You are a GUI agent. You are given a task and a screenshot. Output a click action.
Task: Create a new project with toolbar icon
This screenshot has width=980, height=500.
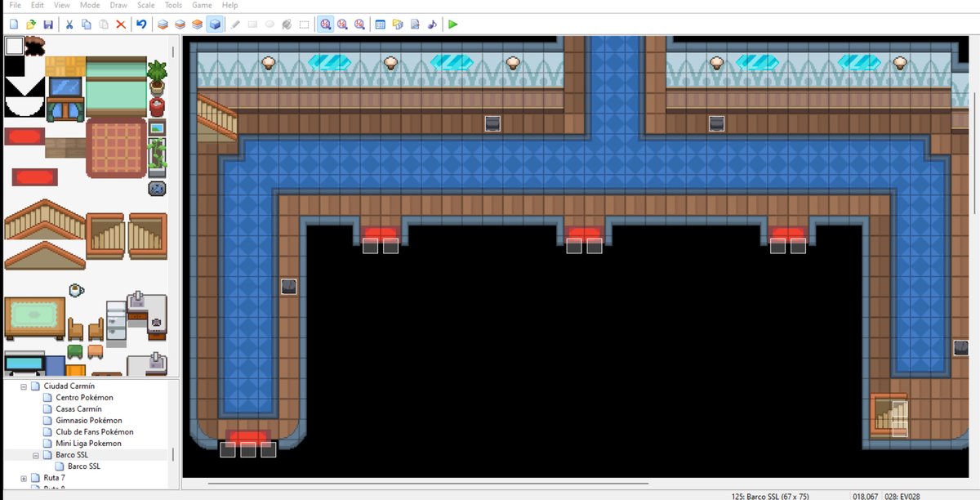coord(13,25)
